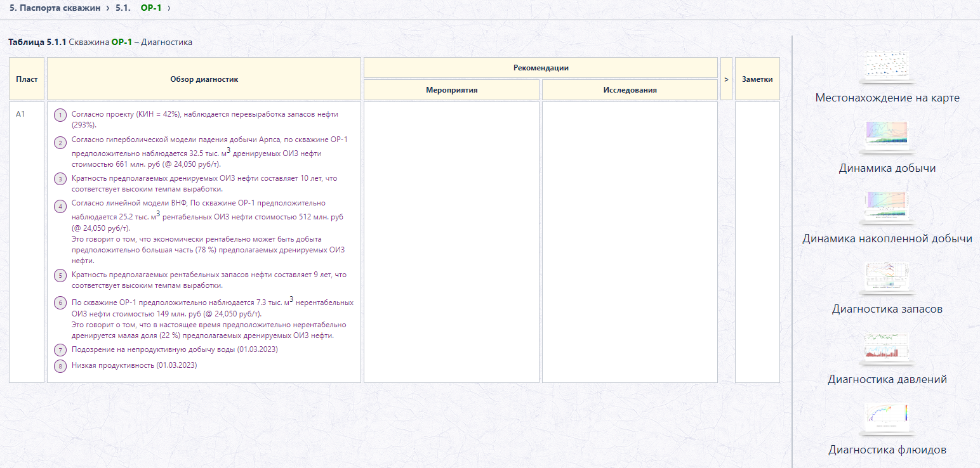
Task: Select diagnostic item number 4 circle
Action: (x=60, y=206)
